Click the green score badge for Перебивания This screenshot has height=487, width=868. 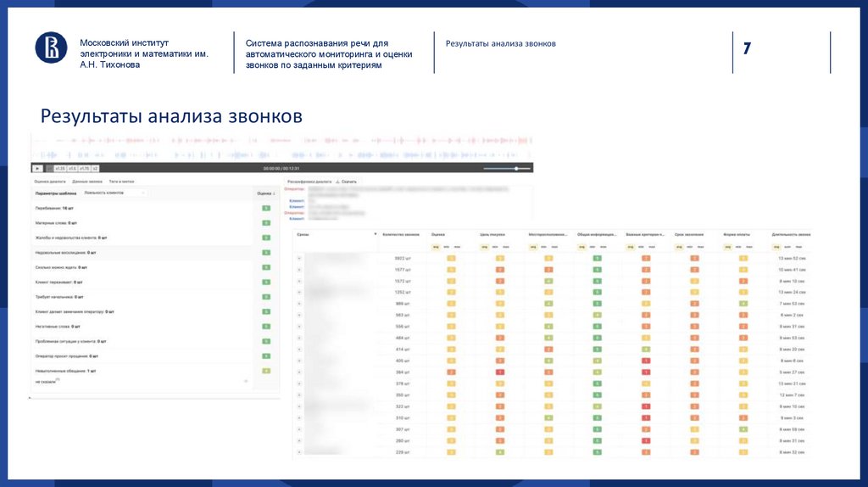pos(266,209)
